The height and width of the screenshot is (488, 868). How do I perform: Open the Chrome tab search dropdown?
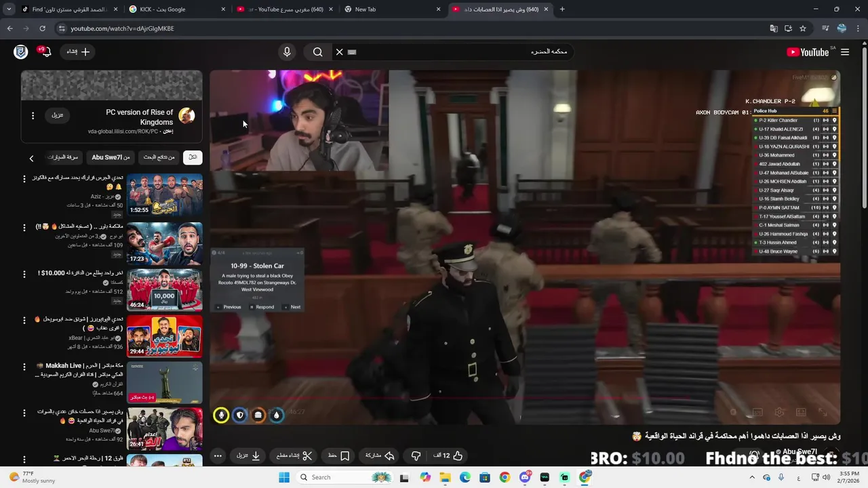click(x=9, y=9)
